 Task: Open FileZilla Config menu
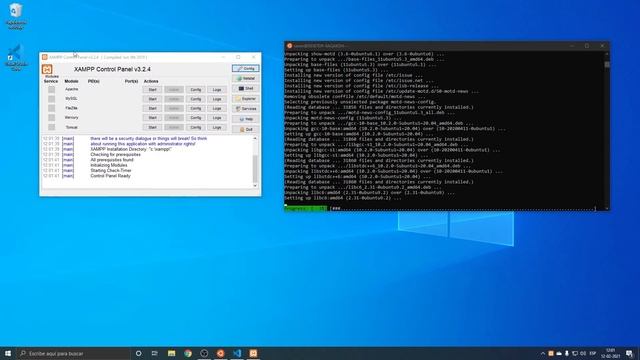pos(196,108)
